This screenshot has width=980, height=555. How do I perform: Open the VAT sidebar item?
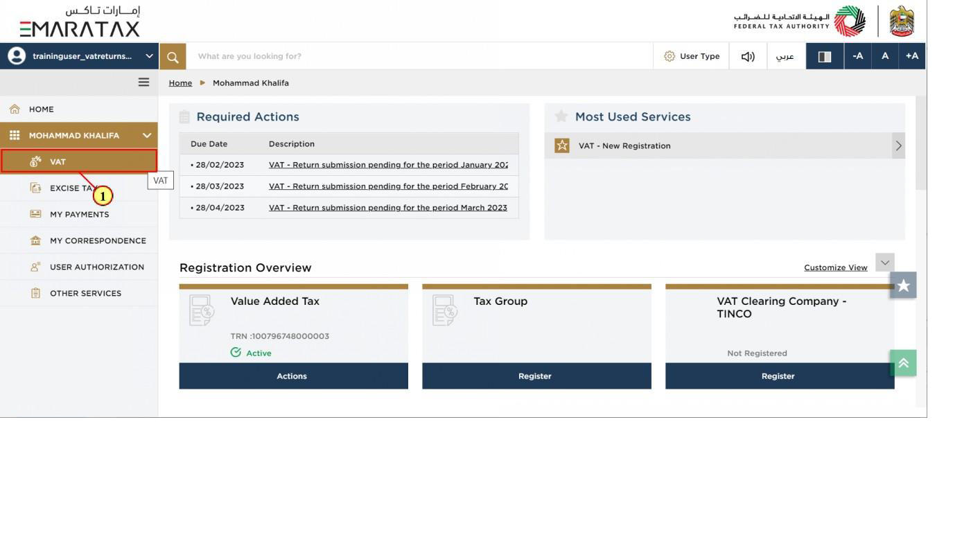click(79, 161)
